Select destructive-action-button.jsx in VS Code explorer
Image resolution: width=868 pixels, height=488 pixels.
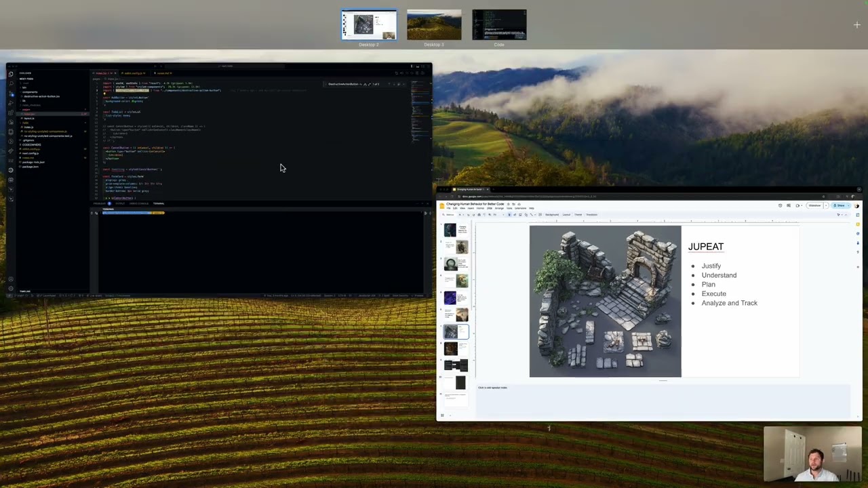point(42,96)
